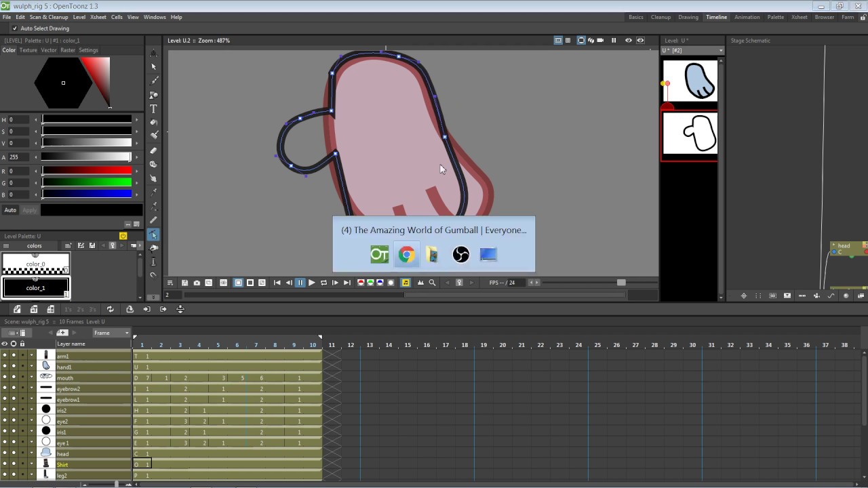This screenshot has height=488, width=868.
Task: Open column settings arrow for hand1 layer
Action: tap(31, 367)
